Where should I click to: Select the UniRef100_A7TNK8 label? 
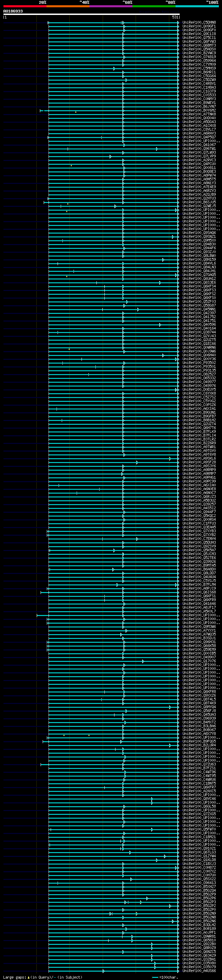[x=199, y=114]
